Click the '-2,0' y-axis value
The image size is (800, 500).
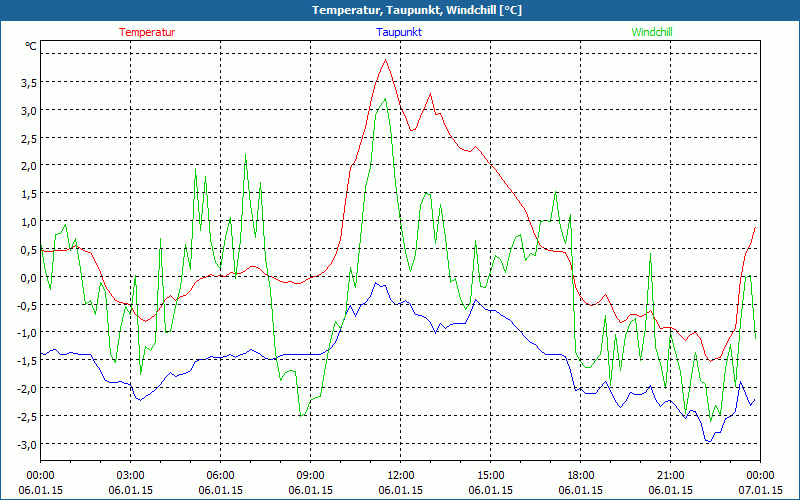[27, 389]
